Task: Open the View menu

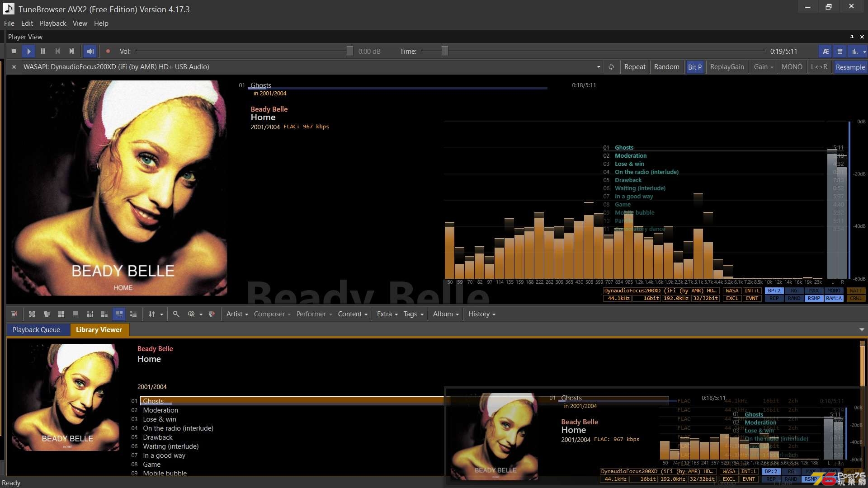Action: coord(80,23)
